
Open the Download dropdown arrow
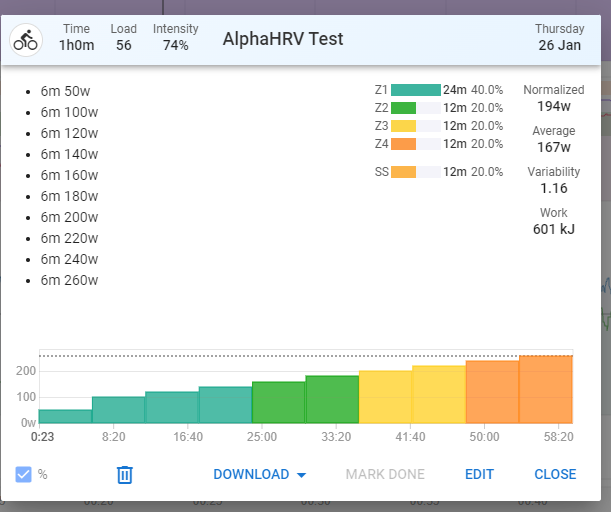click(302, 475)
